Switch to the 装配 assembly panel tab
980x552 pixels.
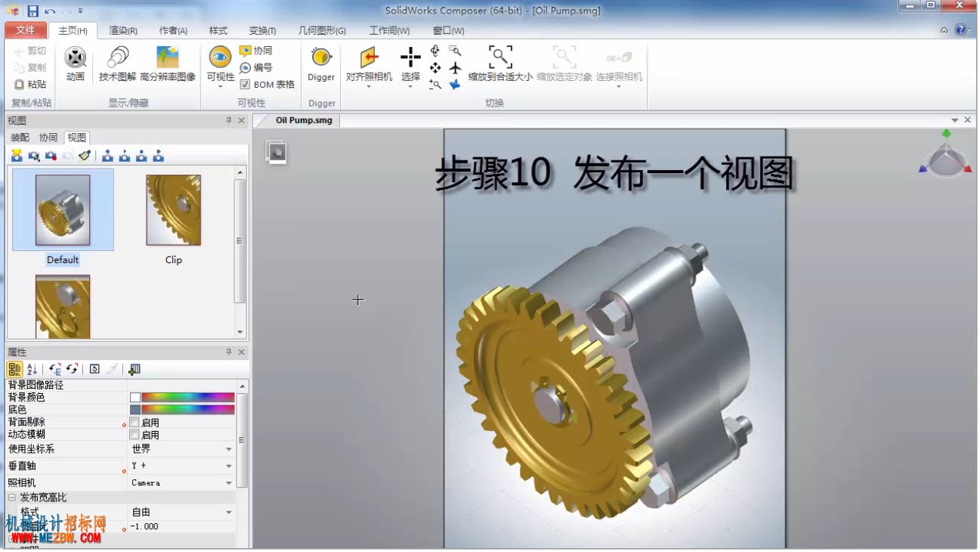tap(20, 138)
